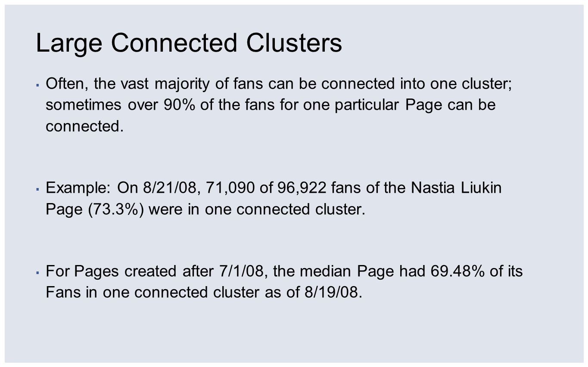Select the "Nastia Liukin" name text
The image size is (588, 367).
(x=456, y=188)
